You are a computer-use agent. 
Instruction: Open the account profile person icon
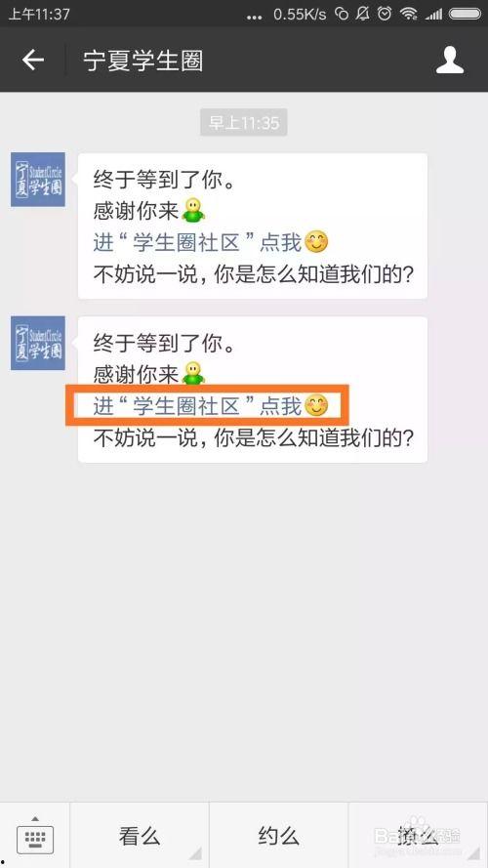pyautogui.click(x=449, y=60)
